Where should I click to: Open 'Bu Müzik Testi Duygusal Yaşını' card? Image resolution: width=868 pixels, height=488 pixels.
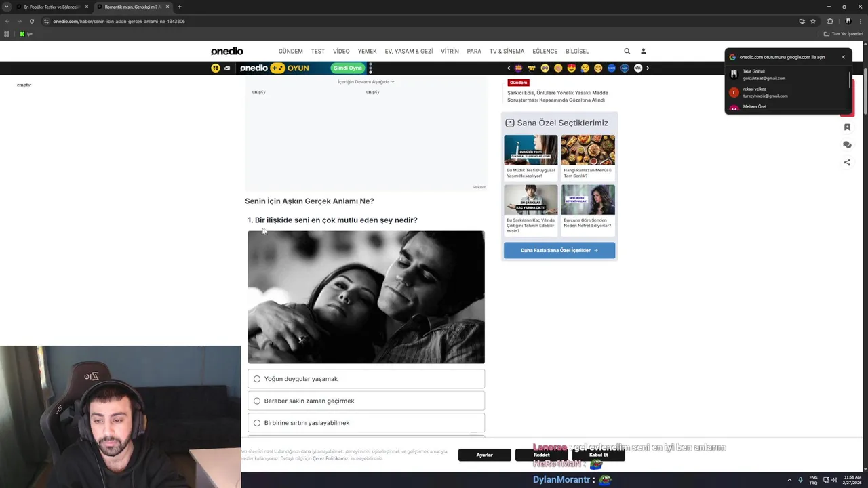click(x=531, y=157)
